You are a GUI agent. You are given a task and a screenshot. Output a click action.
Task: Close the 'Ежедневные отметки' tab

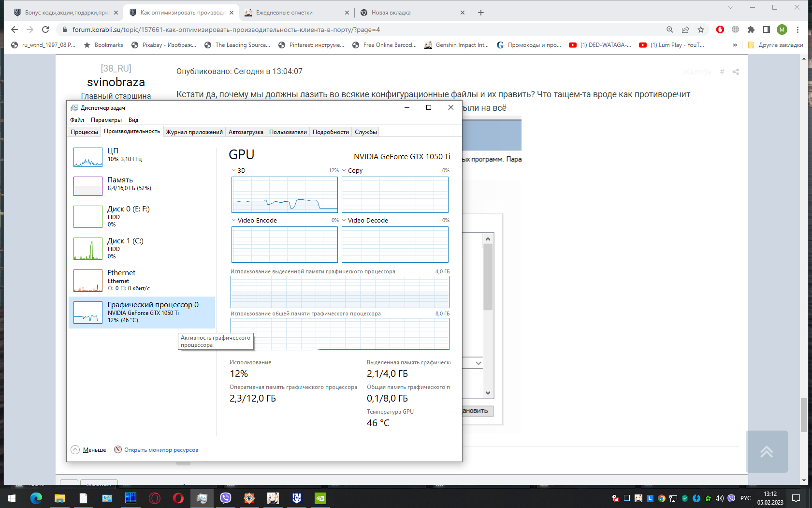pyautogui.click(x=347, y=13)
